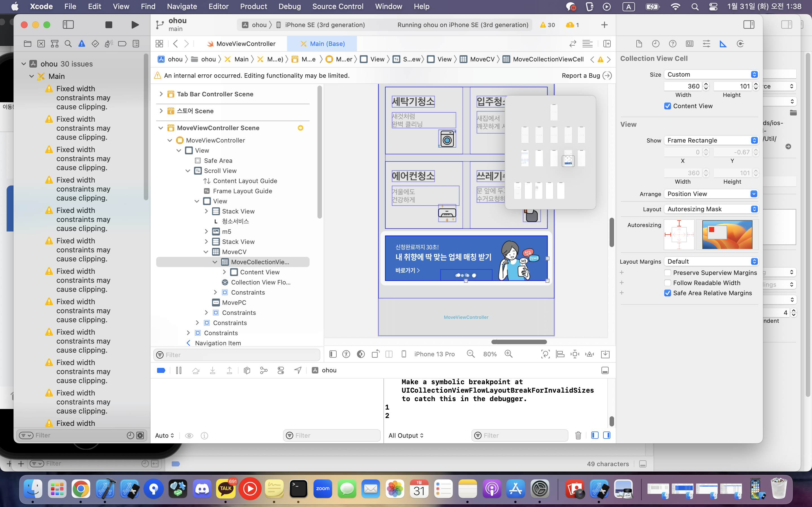Show the Connections inspector
Viewport: 812px width, 507px height.
tap(740, 44)
